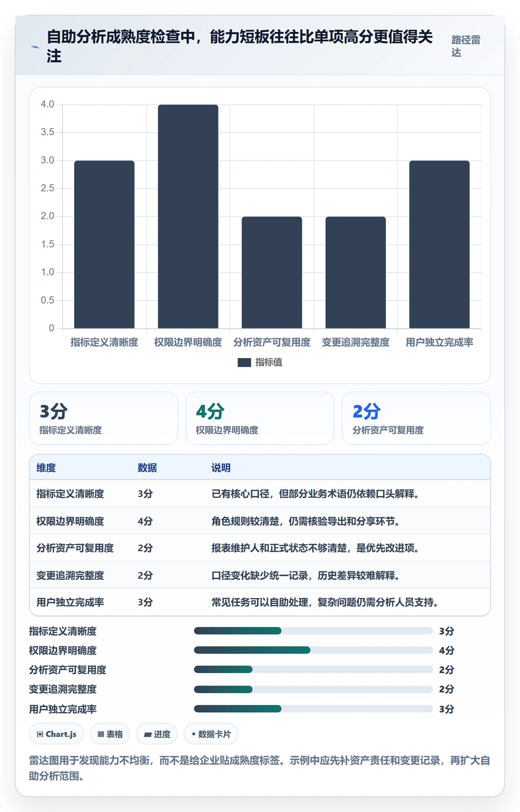Image resolution: width=520 pixels, height=812 pixels.
Task: Click x-axis label 变更追溯完整度
Action: [x=355, y=342]
